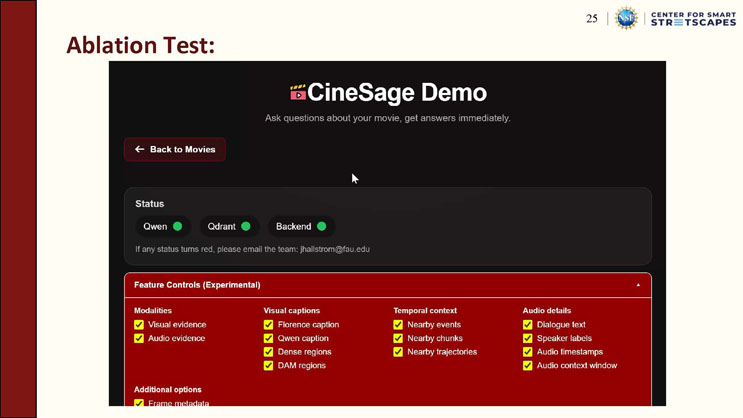Disable the DAM regions checkbox
This screenshot has height=418, width=743.
[268, 365]
